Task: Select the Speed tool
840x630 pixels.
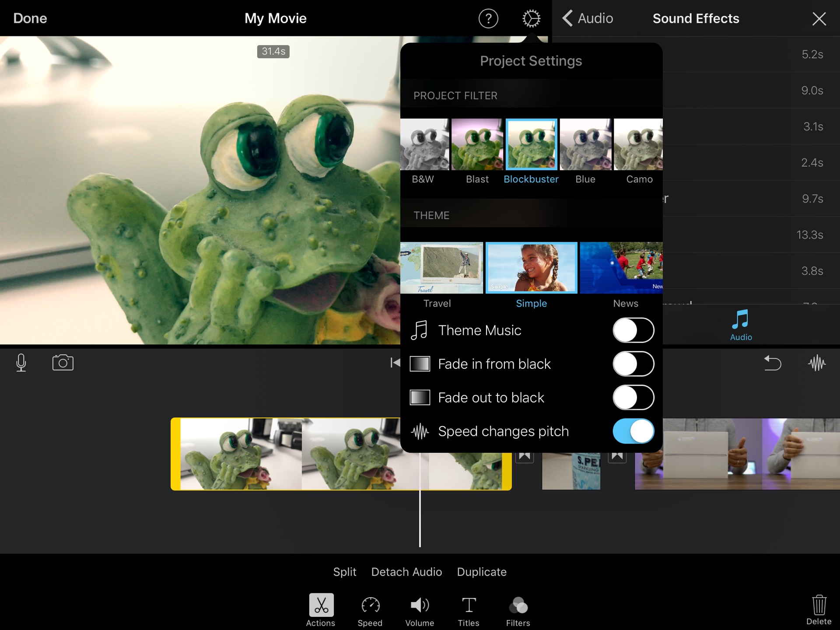Action: click(x=370, y=610)
